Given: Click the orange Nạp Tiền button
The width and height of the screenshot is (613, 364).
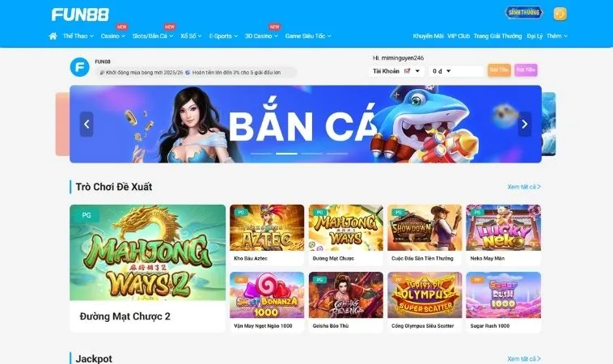Looking at the screenshot, I should [499, 70].
